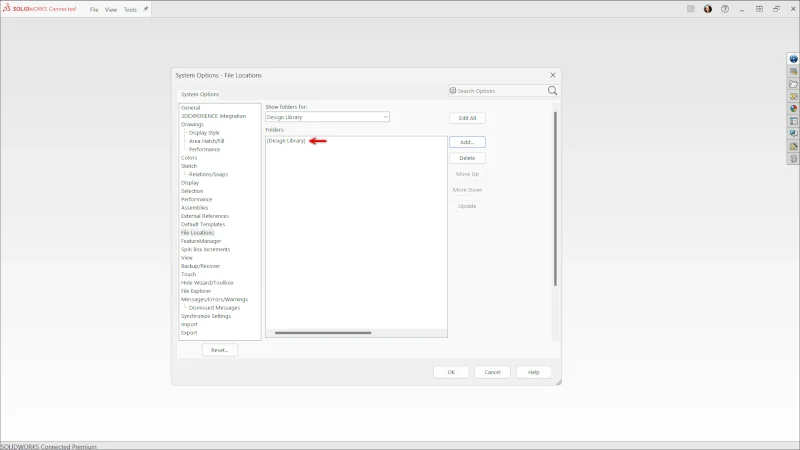Select Sketch in the options tree

pyautogui.click(x=189, y=166)
